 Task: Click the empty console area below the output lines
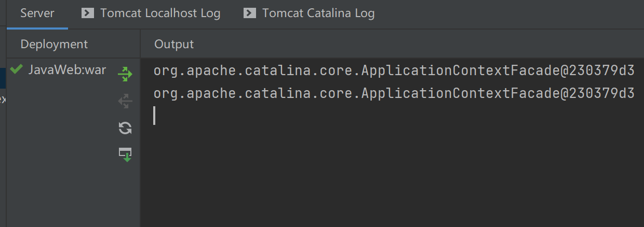(x=392, y=176)
